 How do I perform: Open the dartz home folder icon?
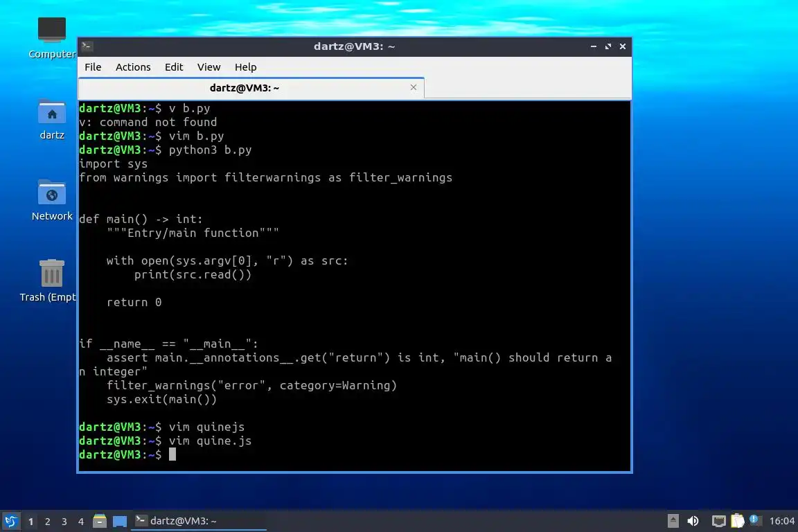pyautogui.click(x=52, y=120)
